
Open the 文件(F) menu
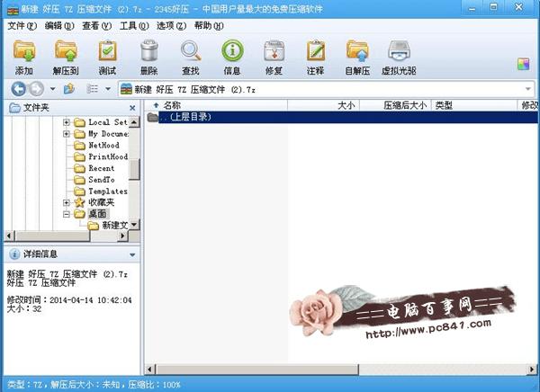[22, 26]
